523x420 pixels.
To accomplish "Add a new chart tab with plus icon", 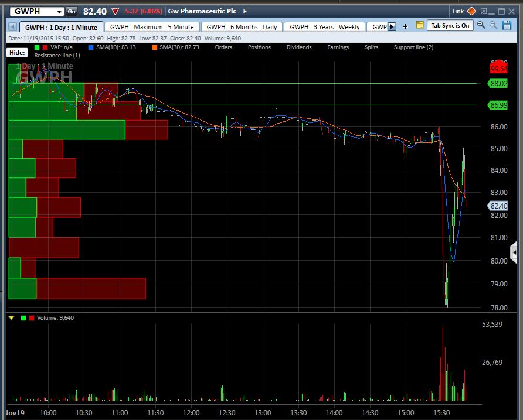I will [x=405, y=26].
